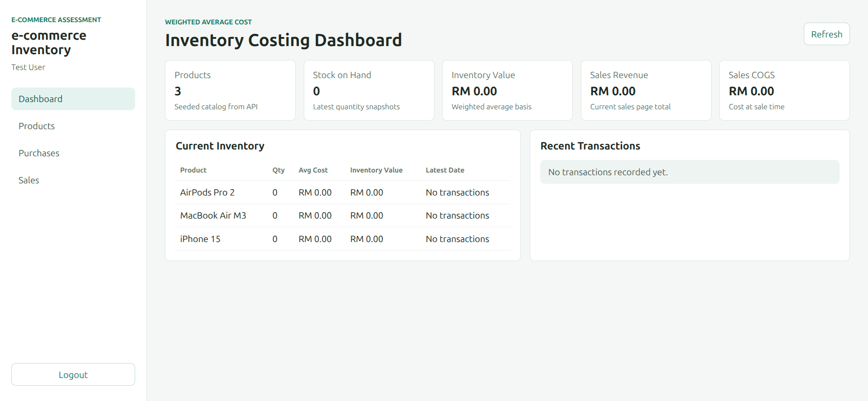Viewport: 868px width, 401px height.
Task: Go to the Products page
Action: tap(73, 126)
